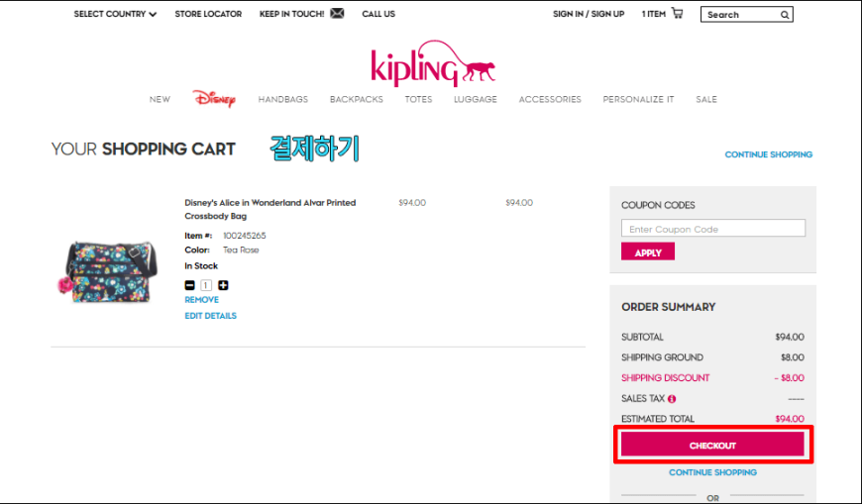
Task: Open the Backpacks menu
Action: [357, 99]
